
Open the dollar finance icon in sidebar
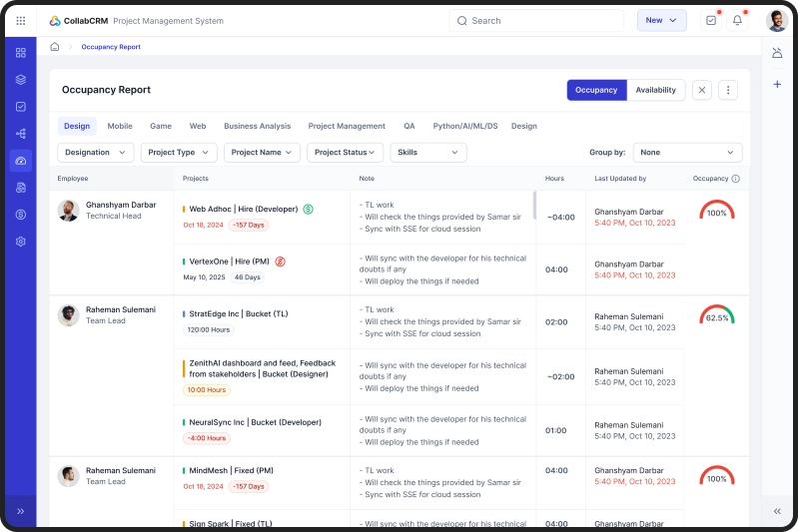(x=21, y=215)
